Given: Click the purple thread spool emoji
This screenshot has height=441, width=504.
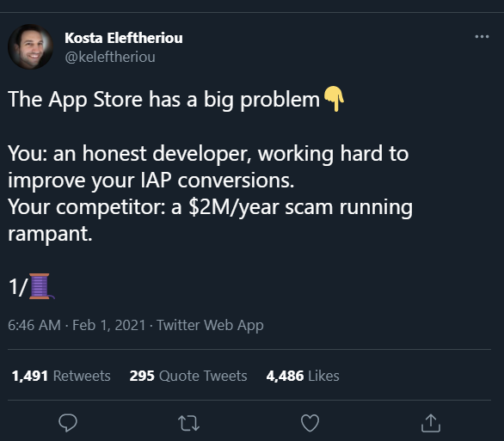Looking at the screenshot, I should pos(42,286).
